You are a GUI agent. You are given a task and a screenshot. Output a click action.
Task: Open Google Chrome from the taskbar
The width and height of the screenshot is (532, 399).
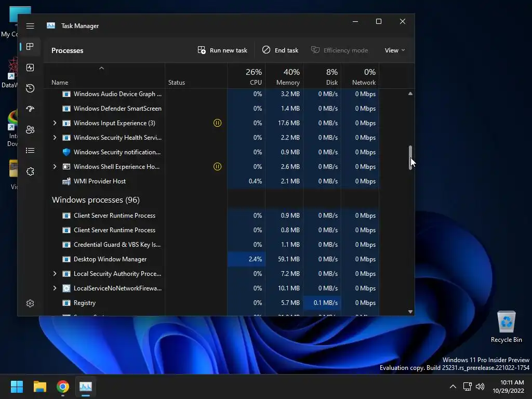pos(63,387)
